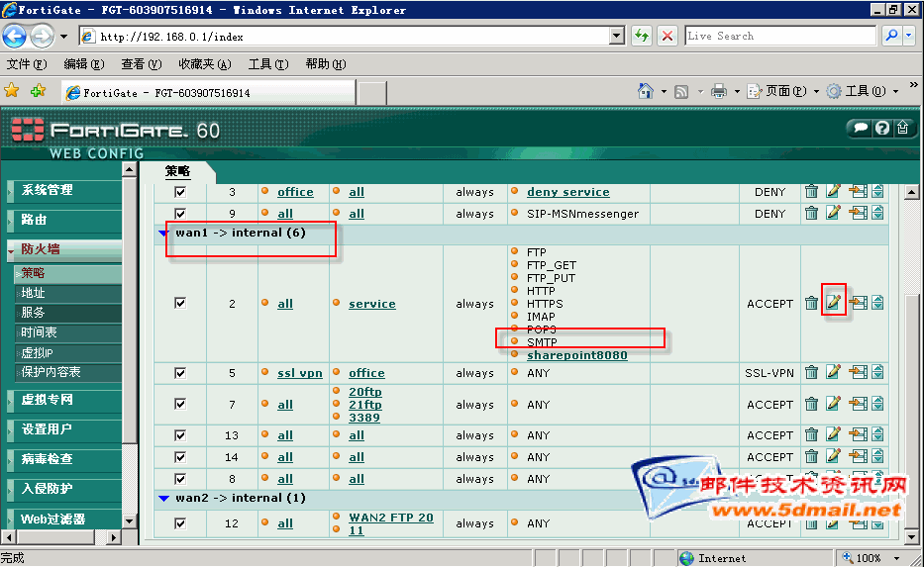
Task: Expand the 系统管理 sidebar menu
Action: (63, 190)
